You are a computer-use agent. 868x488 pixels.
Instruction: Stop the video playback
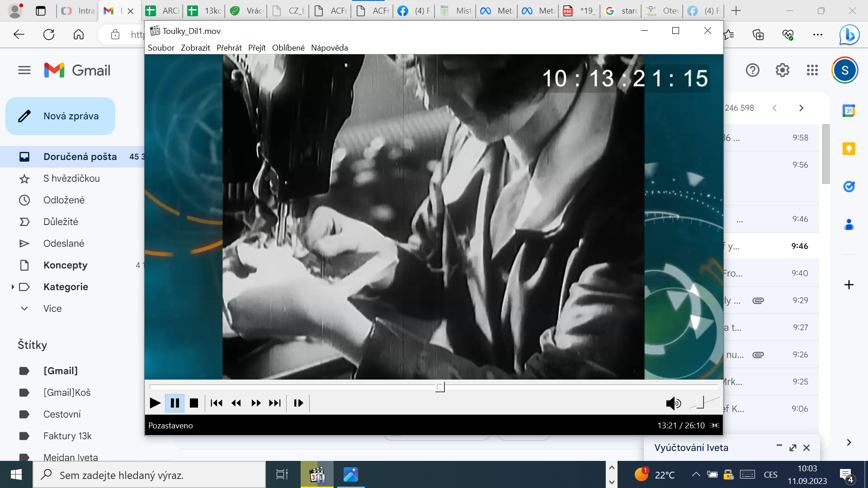pyautogui.click(x=194, y=403)
